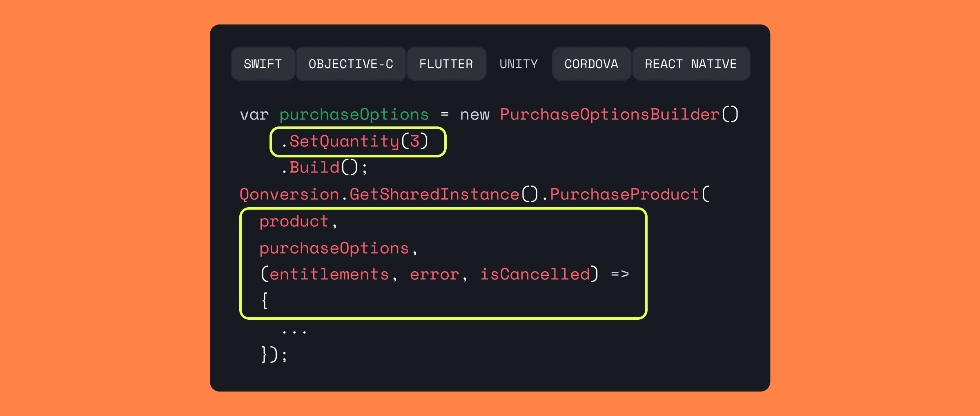Screen dimensions: 980x416
Task: Switch to the SWIFT tab
Action: click(263, 64)
